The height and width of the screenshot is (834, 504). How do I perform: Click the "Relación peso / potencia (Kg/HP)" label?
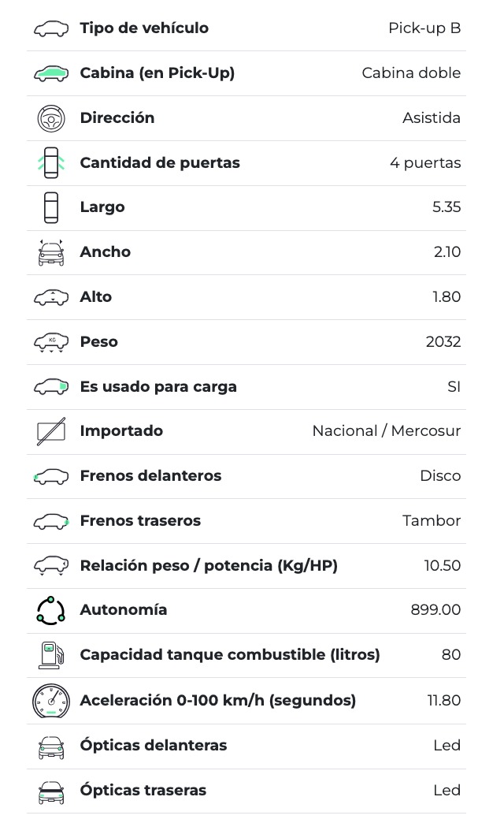tap(209, 566)
